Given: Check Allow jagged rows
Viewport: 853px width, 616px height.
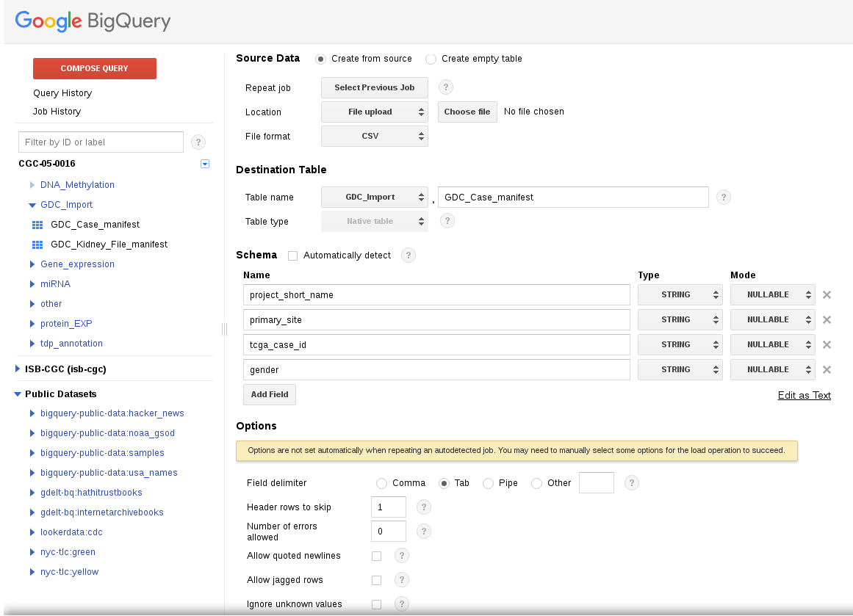Looking at the screenshot, I should pos(376,580).
